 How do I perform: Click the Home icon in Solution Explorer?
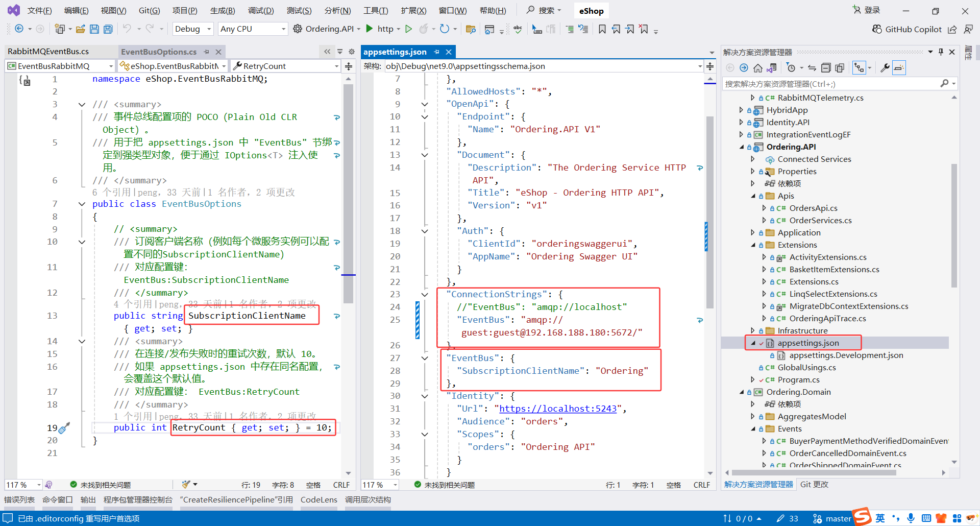point(758,68)
